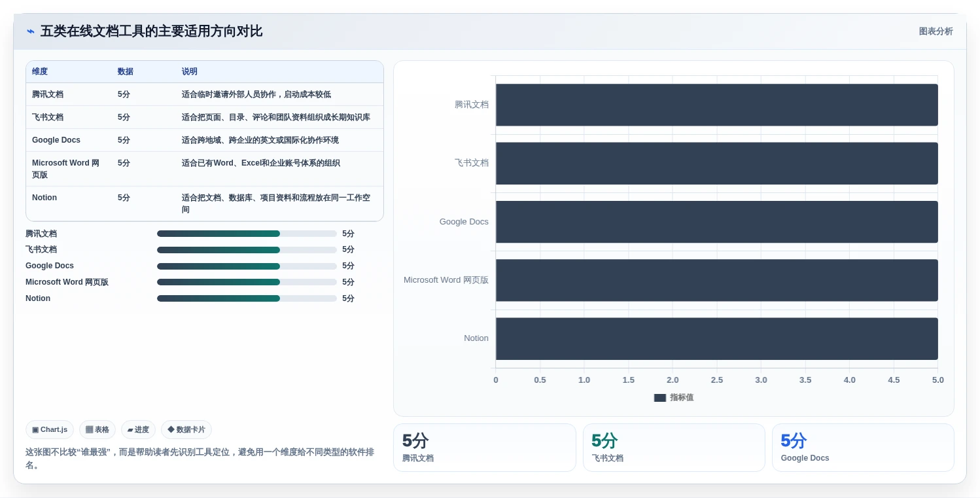Screen dimensions: 980x498
Task: Click the 2.5 tick on the x-axis
Action: click(x=717, y=380)
